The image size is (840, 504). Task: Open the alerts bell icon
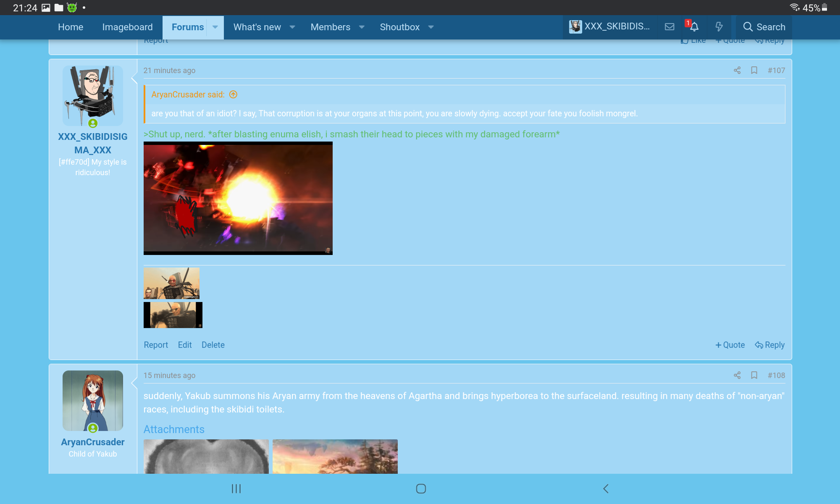694,27
